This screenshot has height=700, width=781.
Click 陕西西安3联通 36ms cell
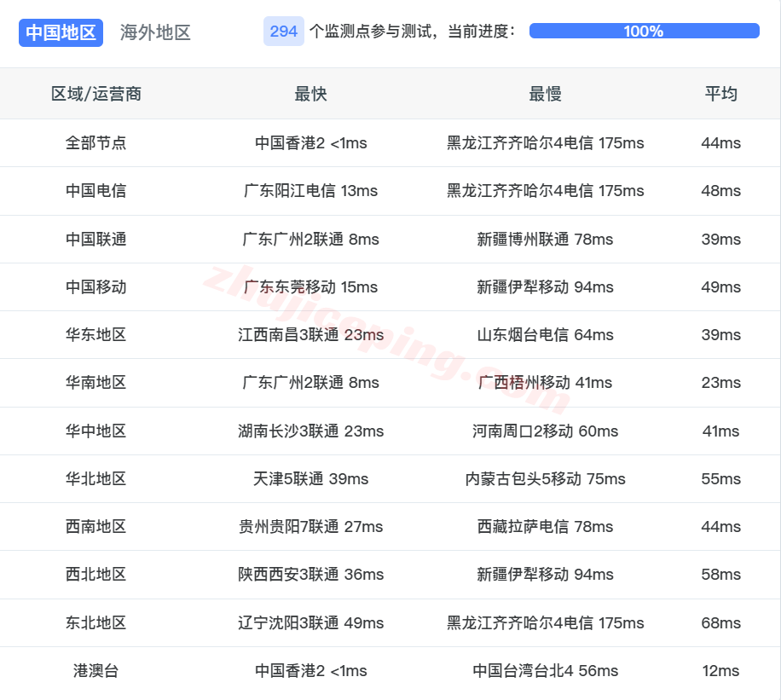point(311,575)
